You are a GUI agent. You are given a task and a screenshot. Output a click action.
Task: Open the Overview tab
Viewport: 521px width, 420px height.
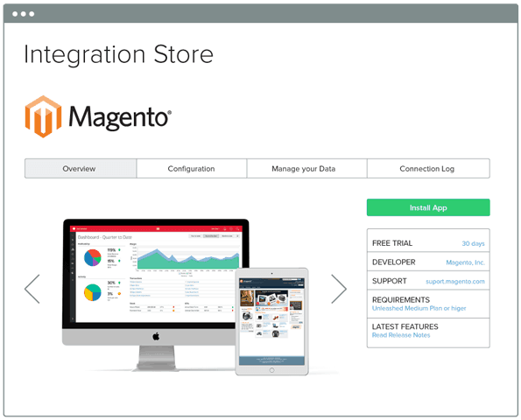81,168
